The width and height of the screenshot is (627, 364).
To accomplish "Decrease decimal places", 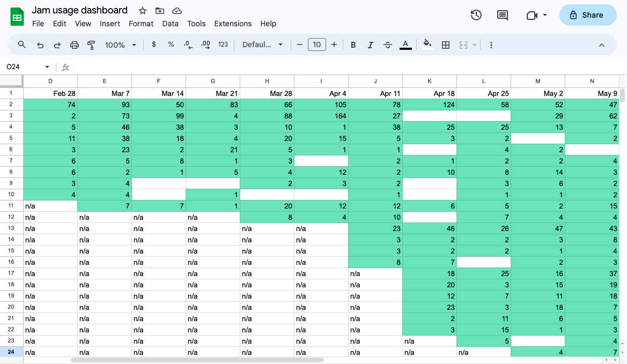I will click(x=188, y=44).
